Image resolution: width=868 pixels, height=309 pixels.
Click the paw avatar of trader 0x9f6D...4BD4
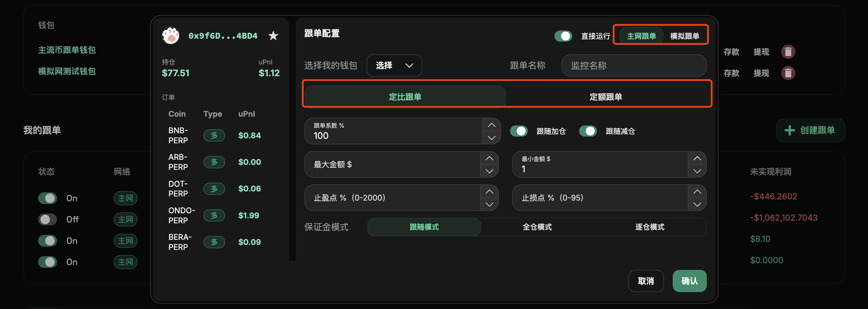pyautogui.click(x=171, y=35)
